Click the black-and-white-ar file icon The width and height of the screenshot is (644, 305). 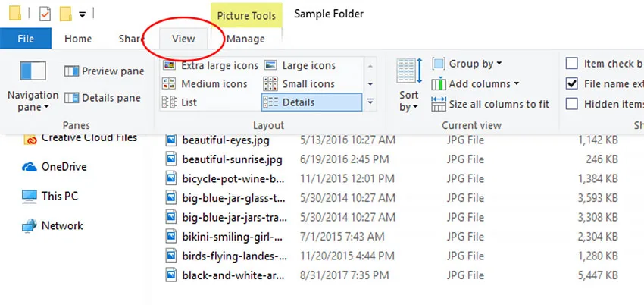pos(171,275)
